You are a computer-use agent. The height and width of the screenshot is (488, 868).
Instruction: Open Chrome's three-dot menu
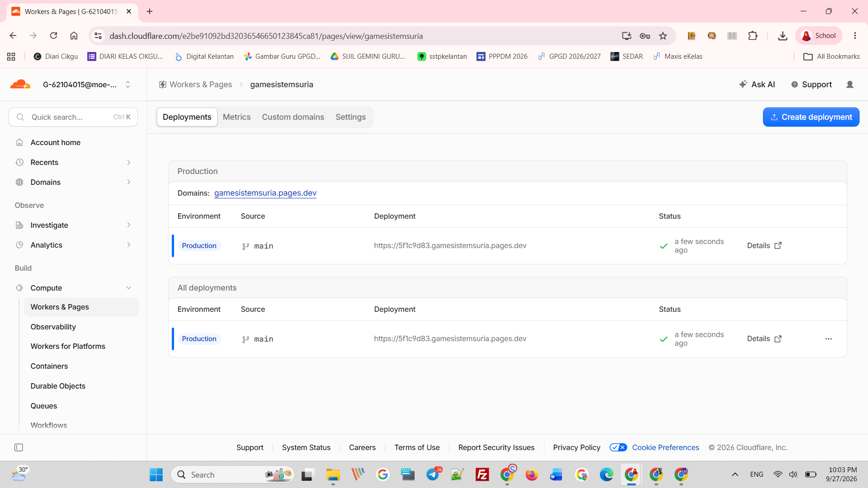pyautogui.click(x=855, y=36)
